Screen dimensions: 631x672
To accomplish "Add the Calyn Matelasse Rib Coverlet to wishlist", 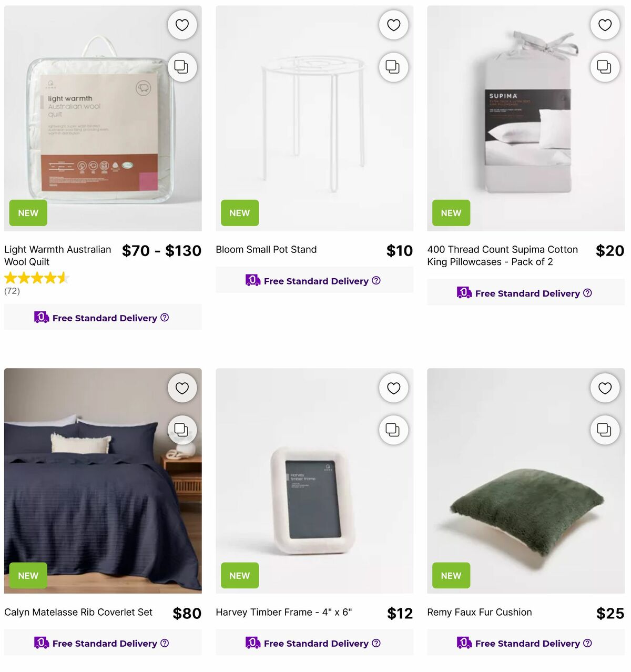I will point(182,388).
